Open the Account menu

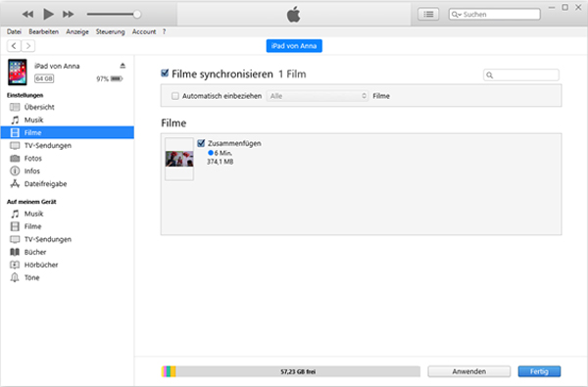click(144, 32)
